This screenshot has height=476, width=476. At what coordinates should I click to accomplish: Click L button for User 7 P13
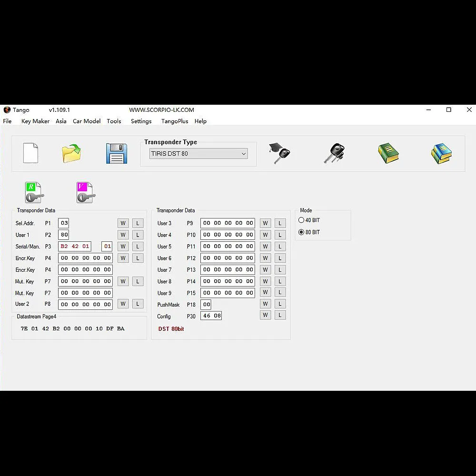pyautogui.click(x=280, y=269)
